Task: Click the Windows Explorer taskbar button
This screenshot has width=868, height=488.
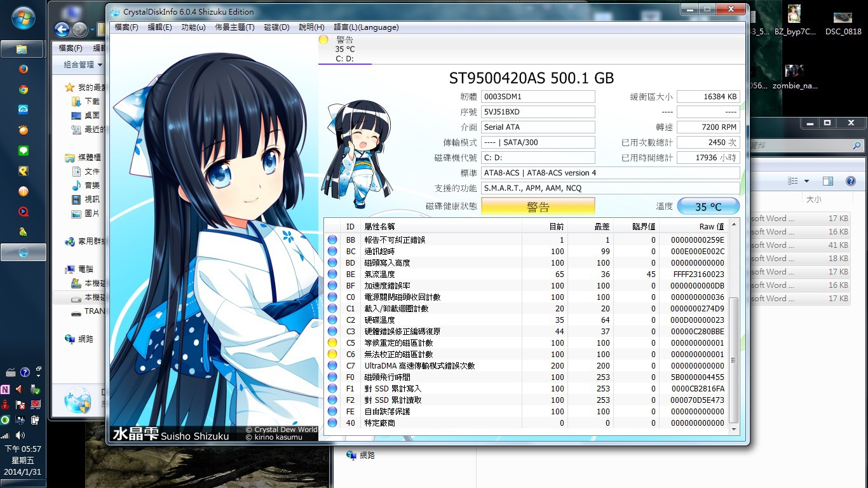Action: pos(23,49)
